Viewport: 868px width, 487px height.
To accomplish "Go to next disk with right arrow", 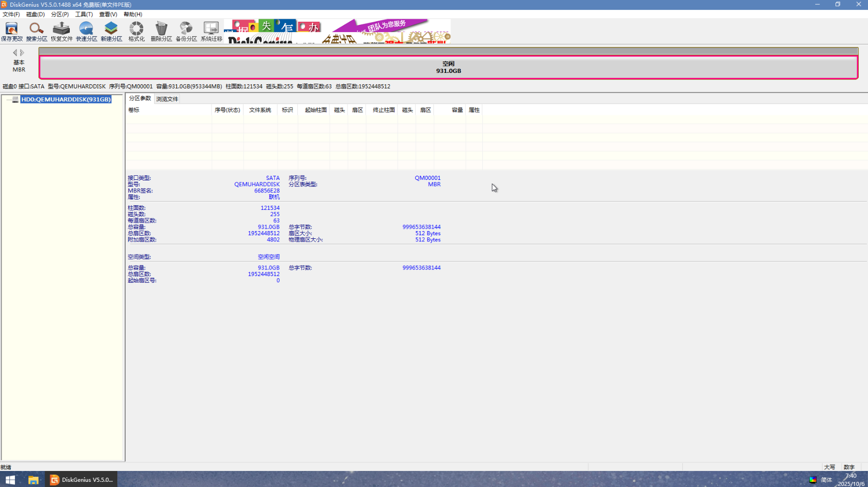I will tap(22, 52).
